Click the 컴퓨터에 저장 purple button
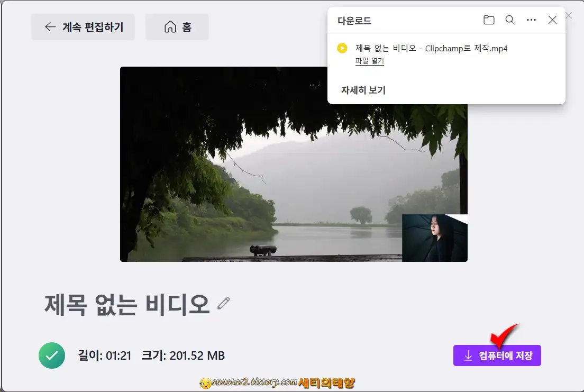The height and width of the screenshot is (392, 584). point(497,355)
